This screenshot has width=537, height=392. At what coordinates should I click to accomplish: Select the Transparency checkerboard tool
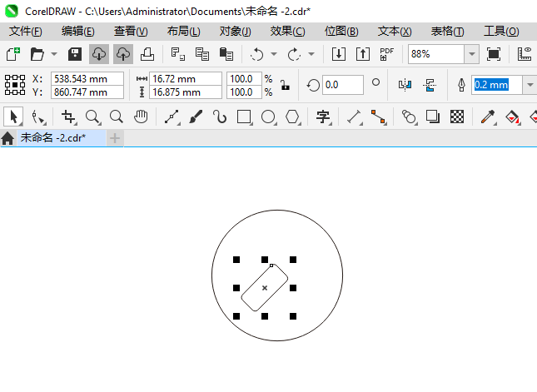point(457,117)
